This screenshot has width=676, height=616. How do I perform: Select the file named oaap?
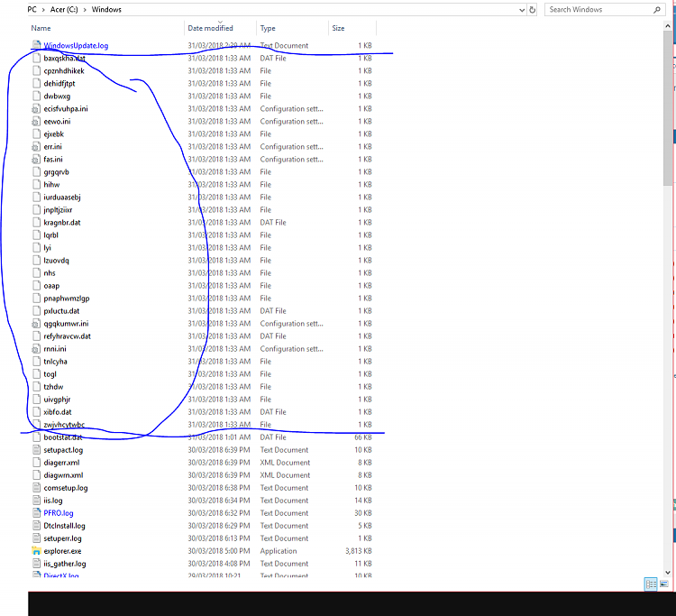(51, 286)
